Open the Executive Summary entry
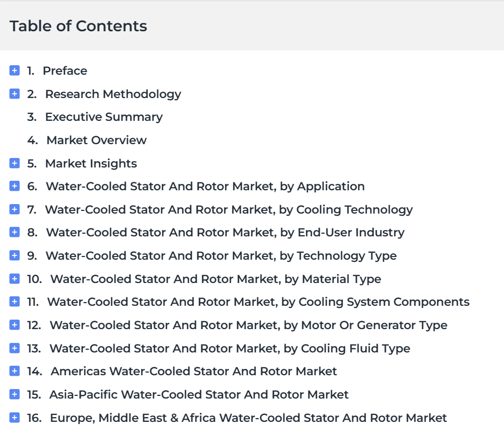The width and height of the screenshot is (504, 433). tap(104, 117)
